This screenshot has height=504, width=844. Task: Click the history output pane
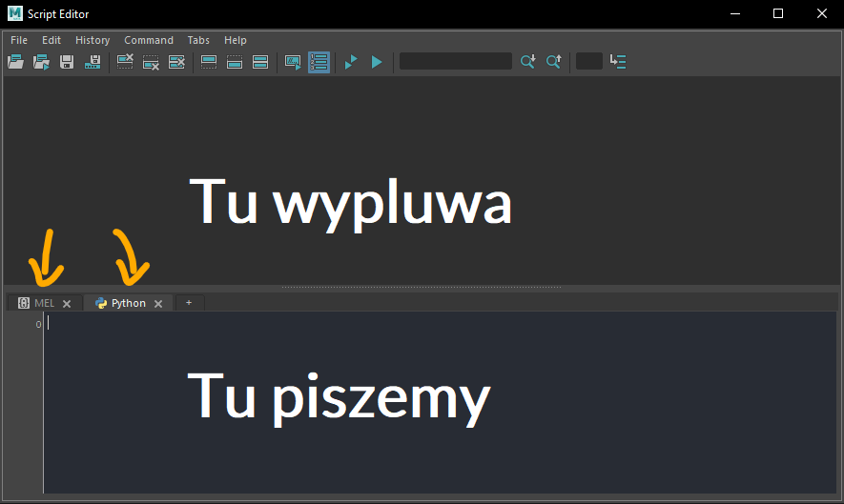[x=422, y=180]
